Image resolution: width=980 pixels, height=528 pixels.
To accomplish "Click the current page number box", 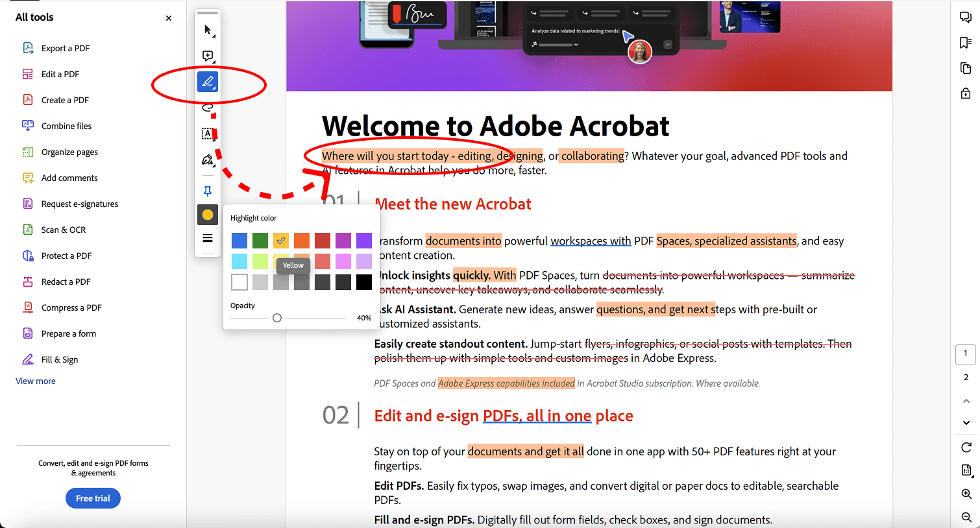I will pyautogui.click(x=966, y=354).
